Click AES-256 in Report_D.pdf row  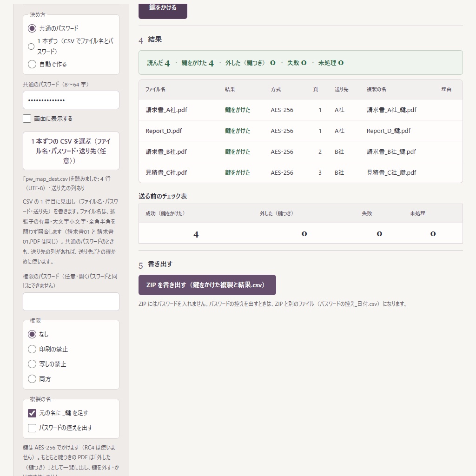coord(282,131)
